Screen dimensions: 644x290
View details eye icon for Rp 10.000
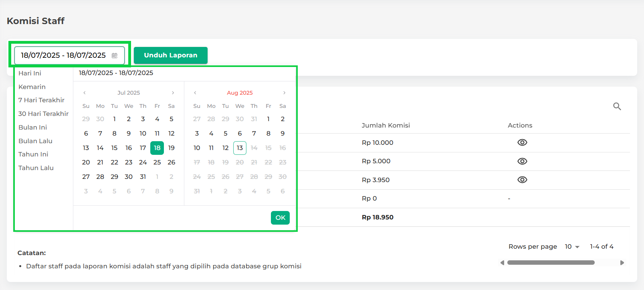pyautogui.click(x=522, y=142)
